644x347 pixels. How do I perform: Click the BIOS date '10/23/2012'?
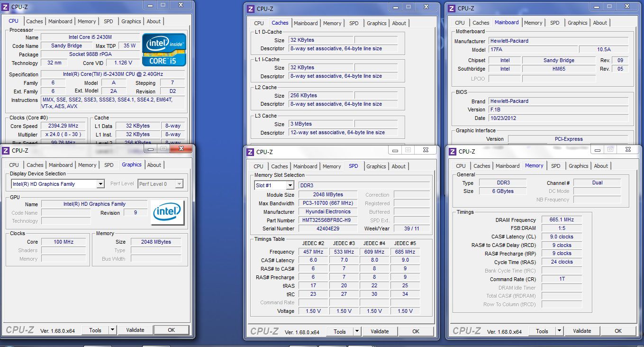pyautogui.click(x=559, y=118)
